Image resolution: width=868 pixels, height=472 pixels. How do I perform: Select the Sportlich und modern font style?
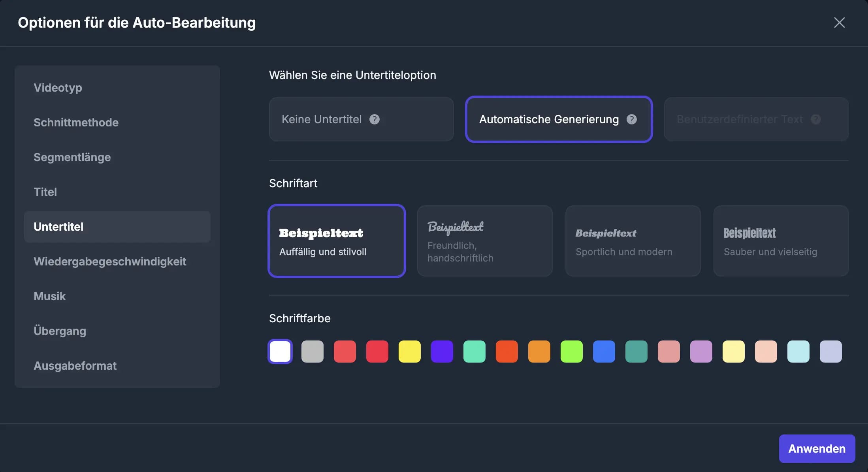point(633,241)
